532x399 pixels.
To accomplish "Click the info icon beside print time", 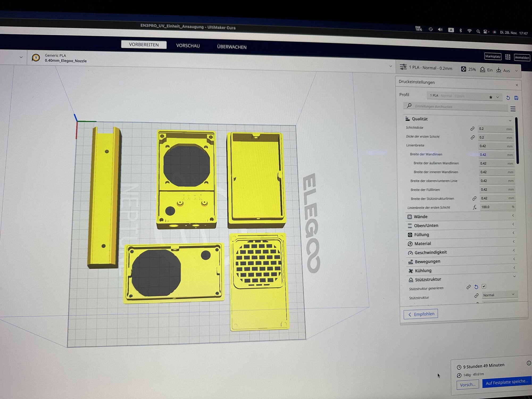I will click(529, 363).
